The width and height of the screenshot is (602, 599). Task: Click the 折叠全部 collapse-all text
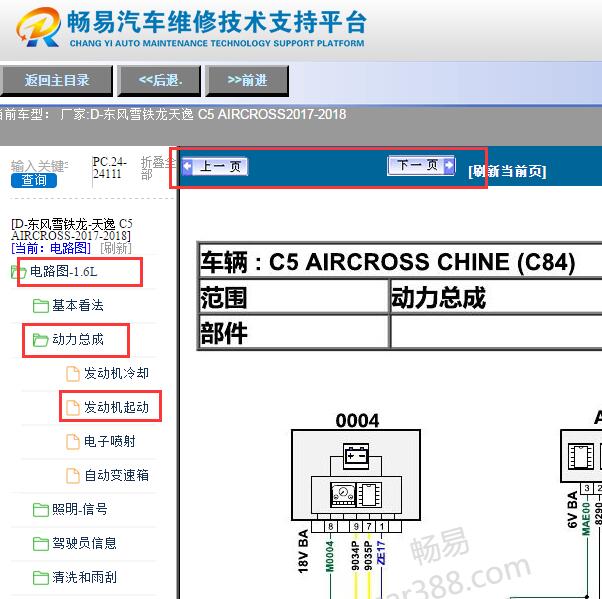[x=157, y=168]
